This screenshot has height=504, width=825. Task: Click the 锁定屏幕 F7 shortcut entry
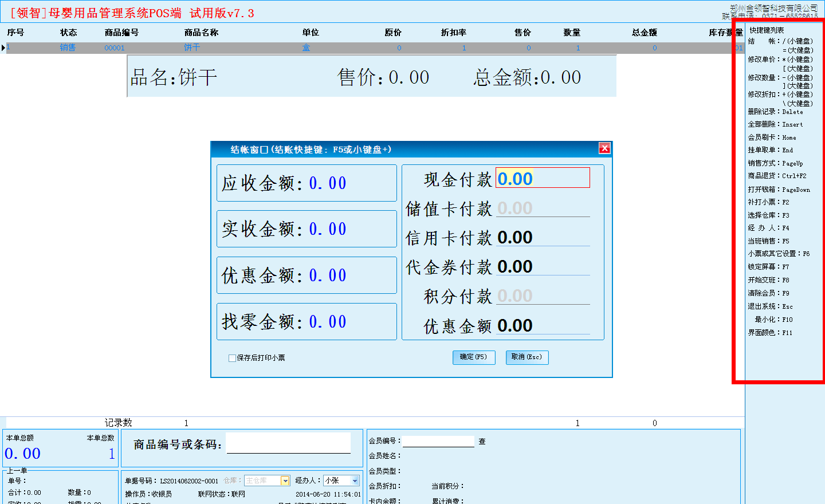click(x=768, y=267)
